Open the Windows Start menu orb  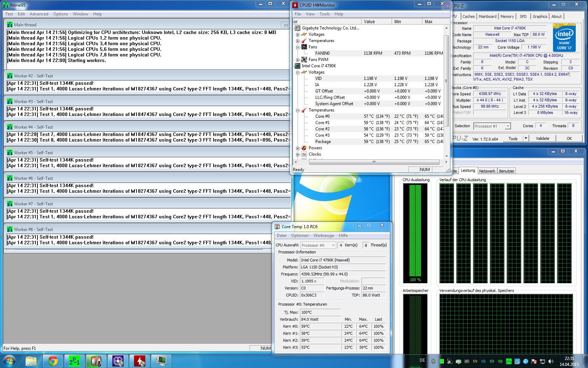9,361
